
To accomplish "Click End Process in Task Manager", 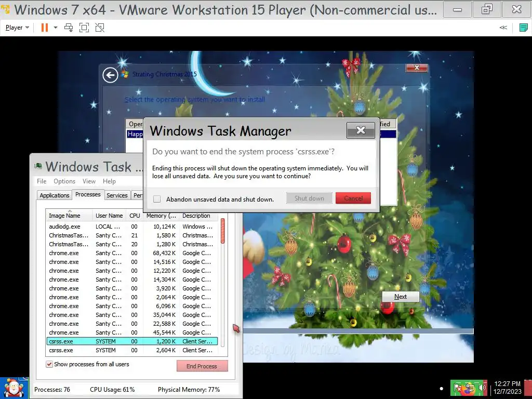I will [x=202, y=366].
